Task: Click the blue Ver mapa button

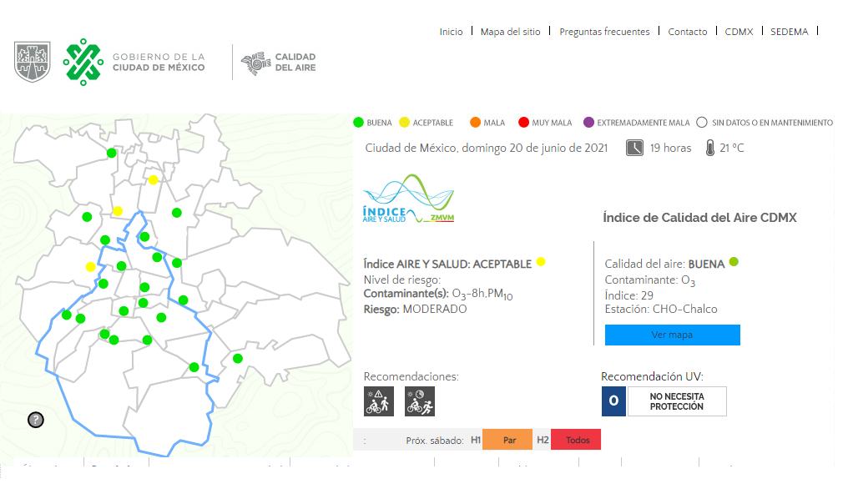Action: 672,335
